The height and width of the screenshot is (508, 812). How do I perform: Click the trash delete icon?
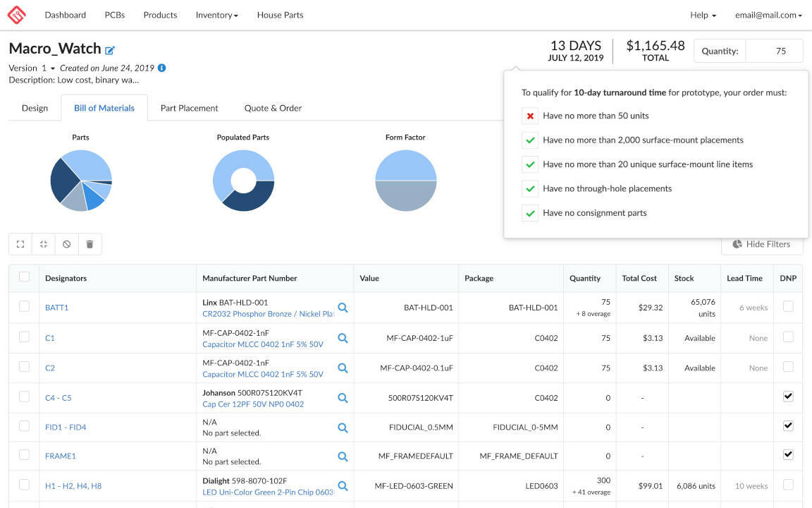pyautogui.click(x=90, y=244)
